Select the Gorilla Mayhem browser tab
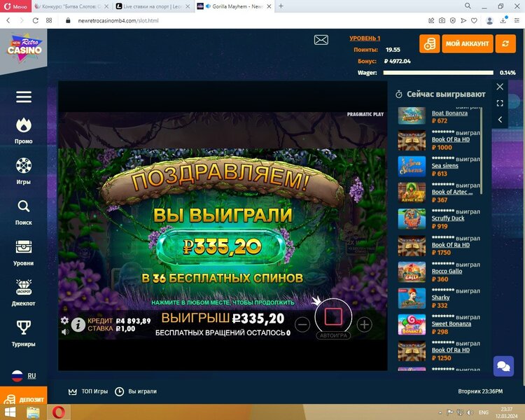This screenshot has height=420, width=525. click(x=234, y=6)
